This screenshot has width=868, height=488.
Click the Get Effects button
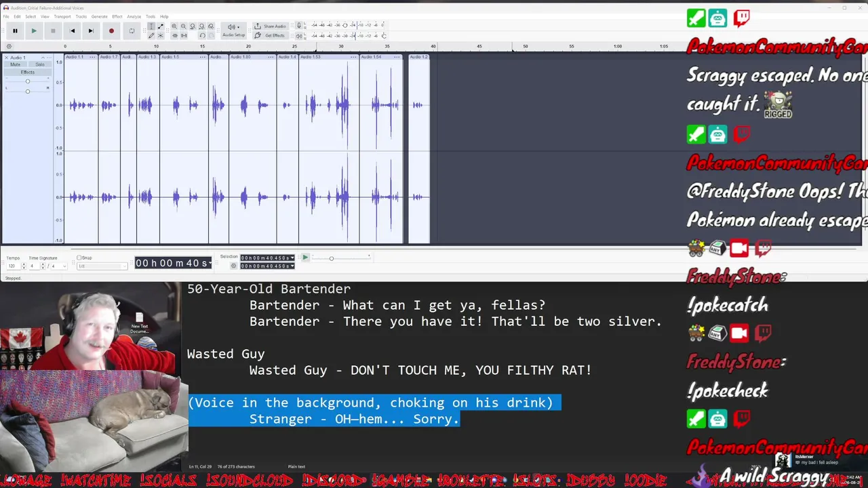[x=271, y=35]
